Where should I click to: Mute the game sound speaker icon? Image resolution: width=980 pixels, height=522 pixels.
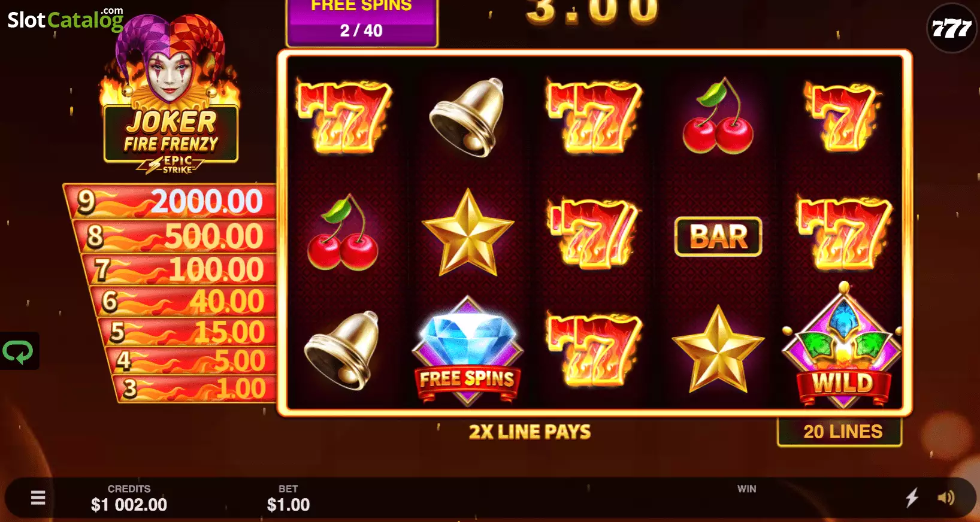click(946, 497)
